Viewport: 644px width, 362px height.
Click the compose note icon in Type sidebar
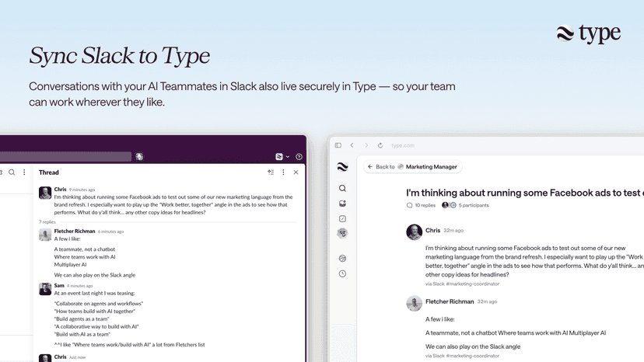(x=342, y=219)
